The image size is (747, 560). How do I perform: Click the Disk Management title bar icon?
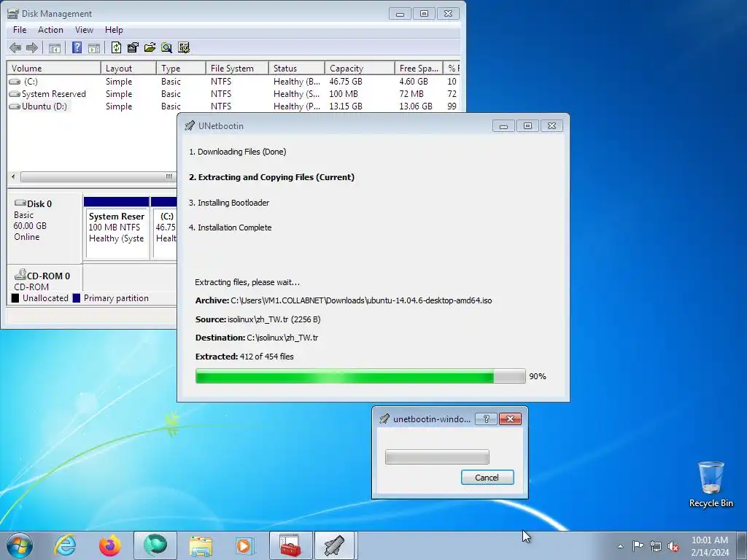pos(13,13)
